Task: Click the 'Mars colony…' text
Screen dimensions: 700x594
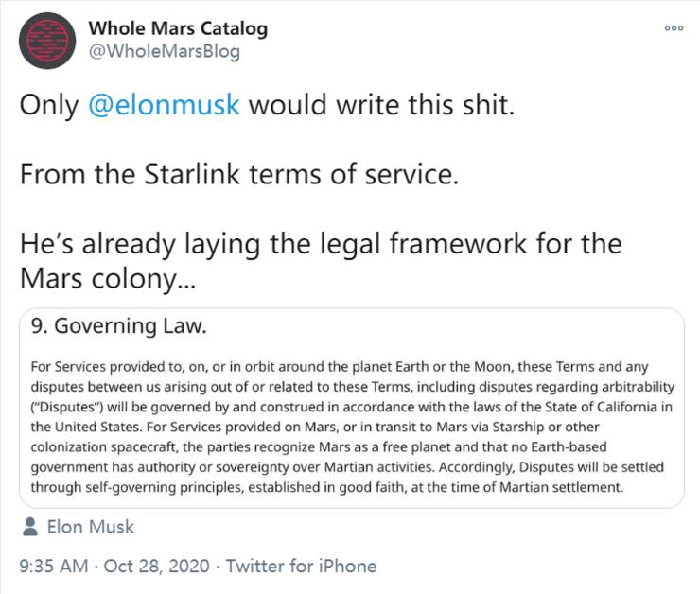Action: (104, 281)
